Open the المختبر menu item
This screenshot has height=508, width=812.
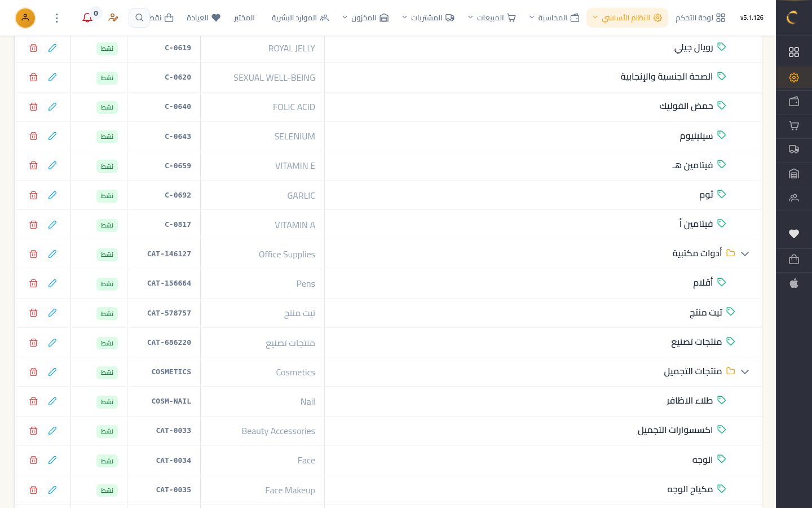click(x=244, y=17)
